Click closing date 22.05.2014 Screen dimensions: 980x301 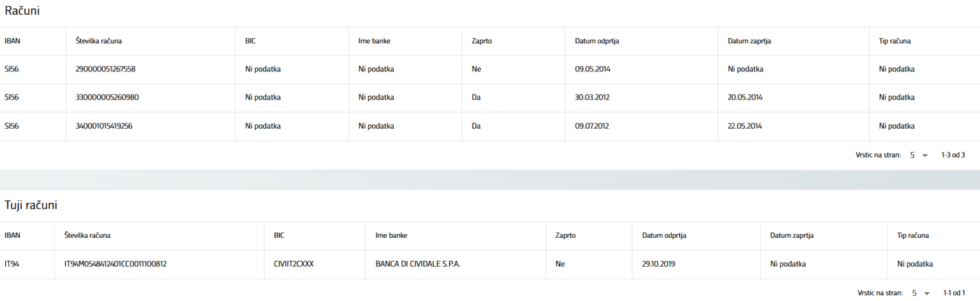click(x=745, y=126)
